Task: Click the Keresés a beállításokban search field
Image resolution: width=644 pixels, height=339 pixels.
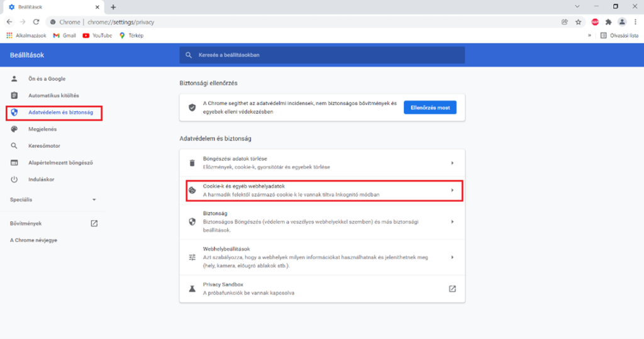Action: pos(322,55)
